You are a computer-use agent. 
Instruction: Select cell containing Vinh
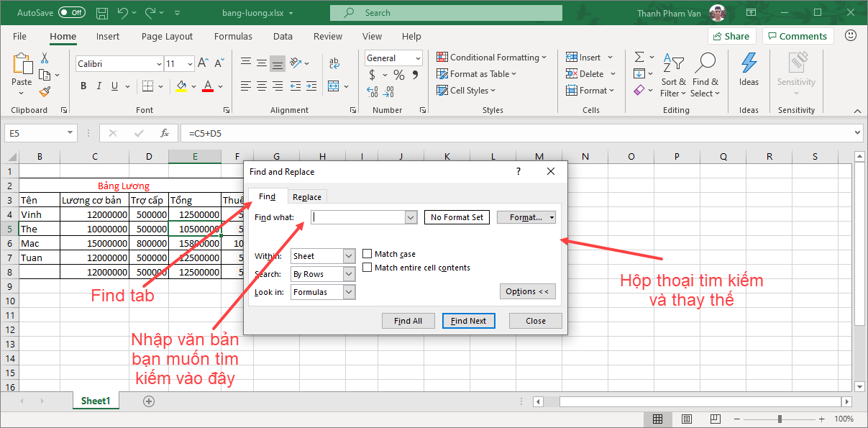coord(40,214)
